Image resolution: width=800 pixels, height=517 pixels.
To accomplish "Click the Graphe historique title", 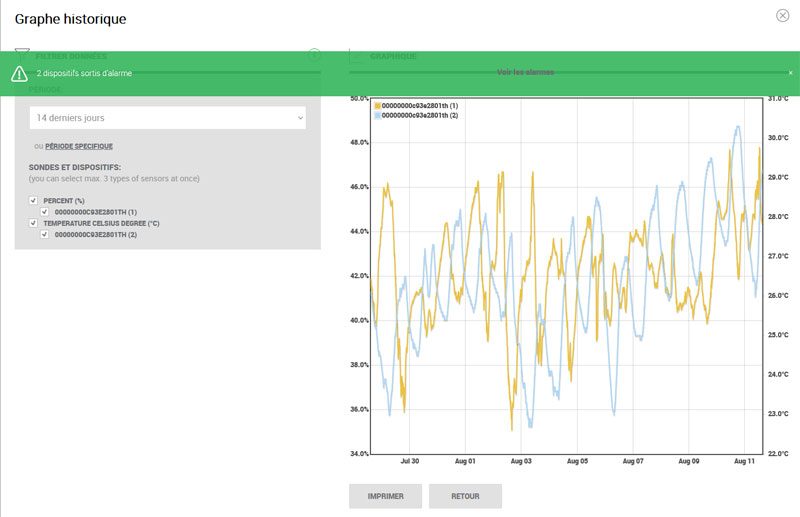I will pyautogui.click(x=70, y=19).
